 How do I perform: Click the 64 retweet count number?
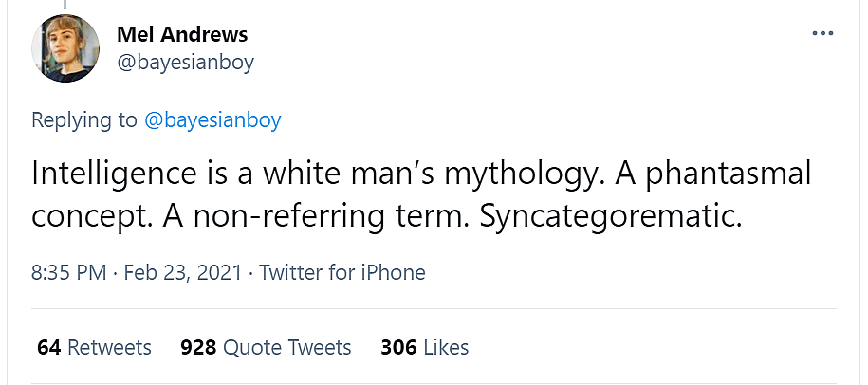click(49, 348)
